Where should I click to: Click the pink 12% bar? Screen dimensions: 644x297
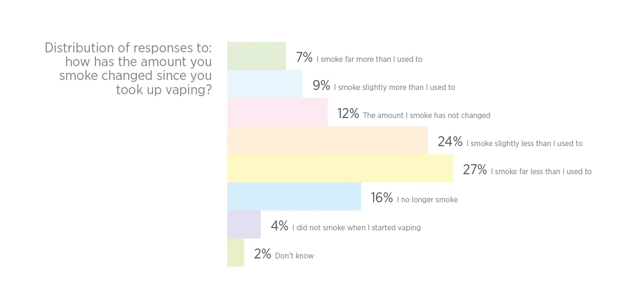click(277, 112)
